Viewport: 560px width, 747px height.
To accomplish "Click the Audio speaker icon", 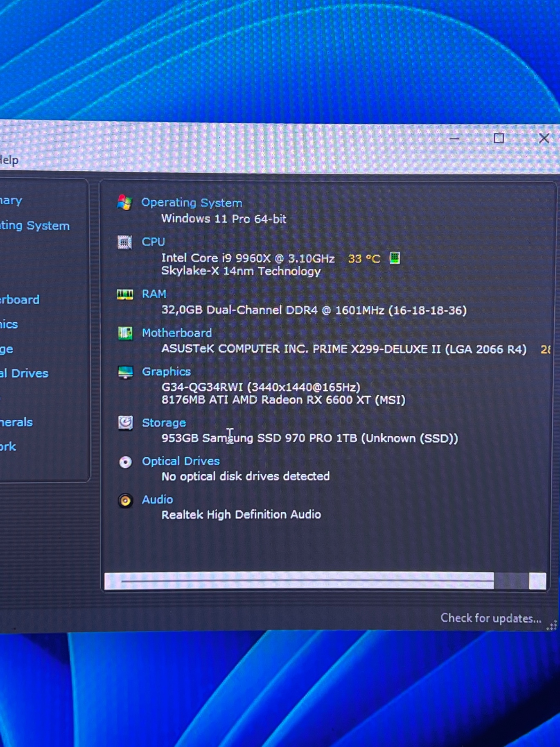I will (x=125, y=500).
